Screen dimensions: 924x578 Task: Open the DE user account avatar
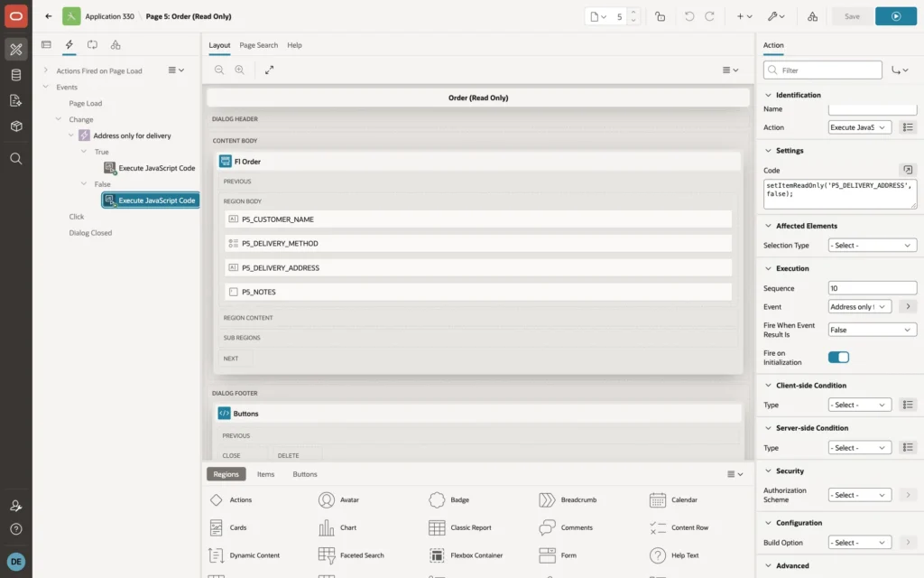16,562
